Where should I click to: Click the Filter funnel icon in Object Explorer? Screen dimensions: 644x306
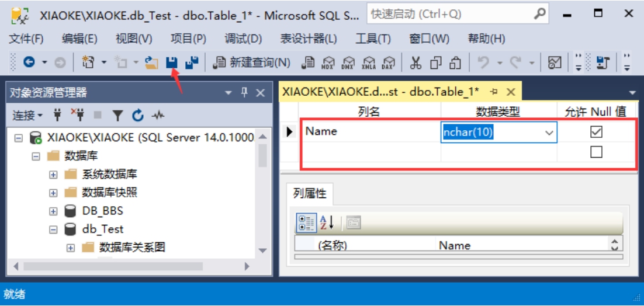coord(118,116)
